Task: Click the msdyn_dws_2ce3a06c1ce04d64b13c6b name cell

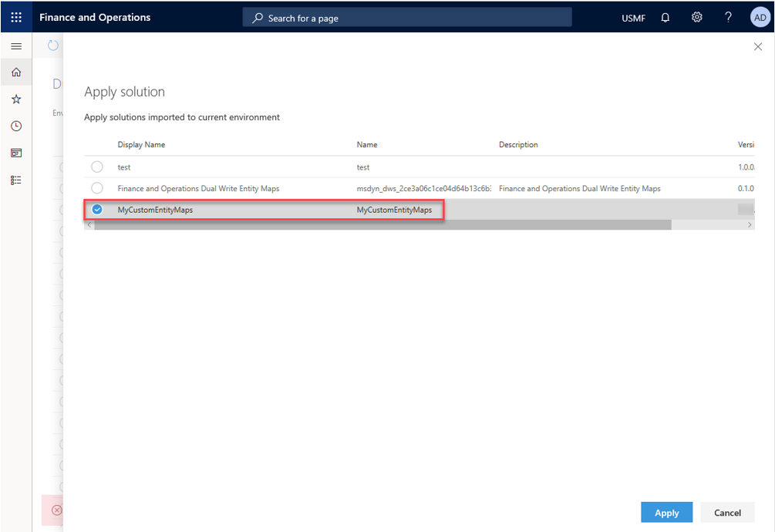Action: [x=424, y=189]
